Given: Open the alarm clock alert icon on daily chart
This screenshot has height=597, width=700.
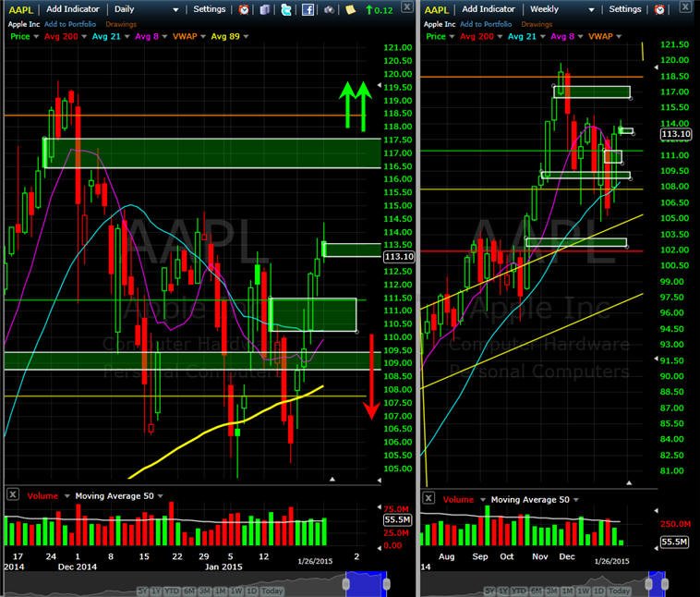Looking at the screenshot, I should [244, 9].
